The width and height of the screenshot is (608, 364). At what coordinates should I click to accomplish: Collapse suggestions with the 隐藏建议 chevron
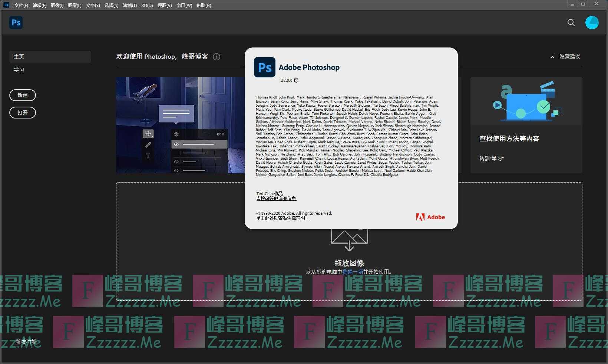552,57
